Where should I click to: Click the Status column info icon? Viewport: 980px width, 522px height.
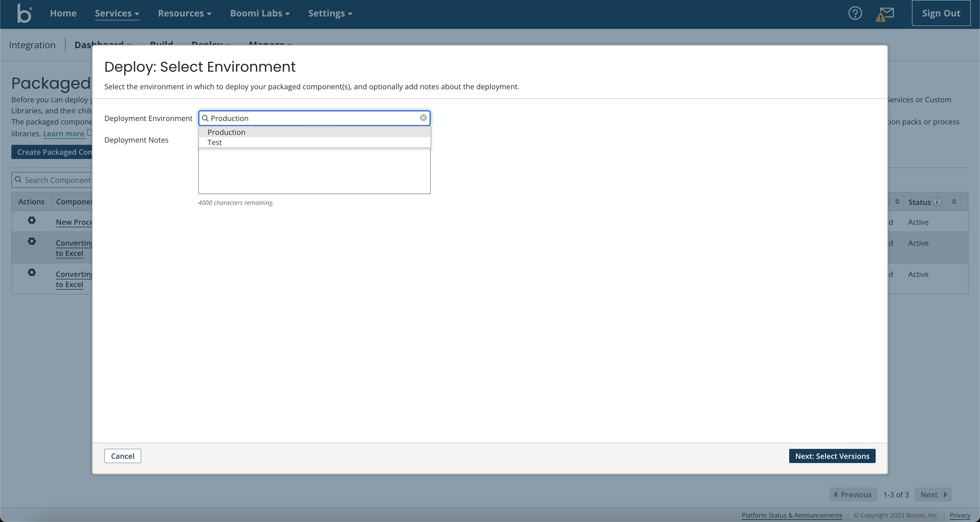pyautogui.click(x=937, y=201)
